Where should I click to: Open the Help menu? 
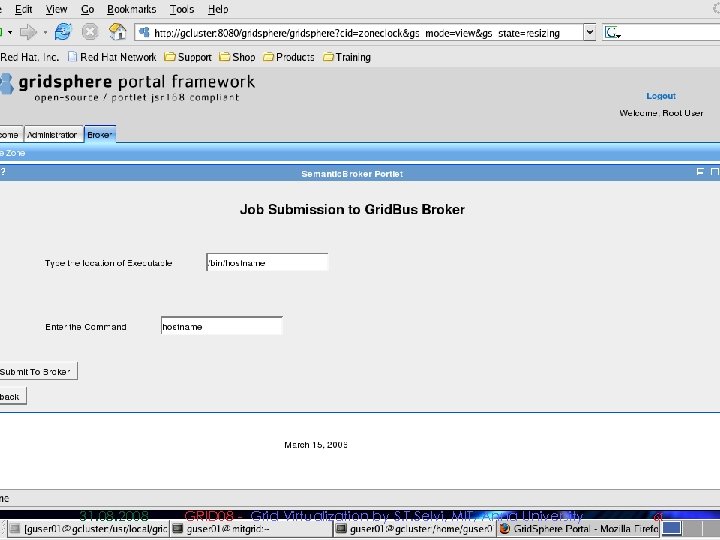[x=218, y=9]
